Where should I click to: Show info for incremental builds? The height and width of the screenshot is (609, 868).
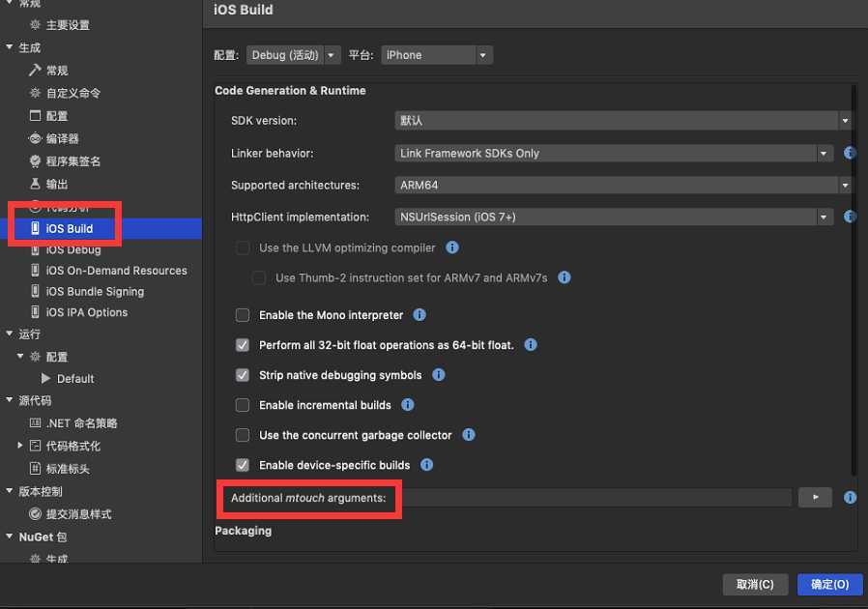[x=408, y=405]
